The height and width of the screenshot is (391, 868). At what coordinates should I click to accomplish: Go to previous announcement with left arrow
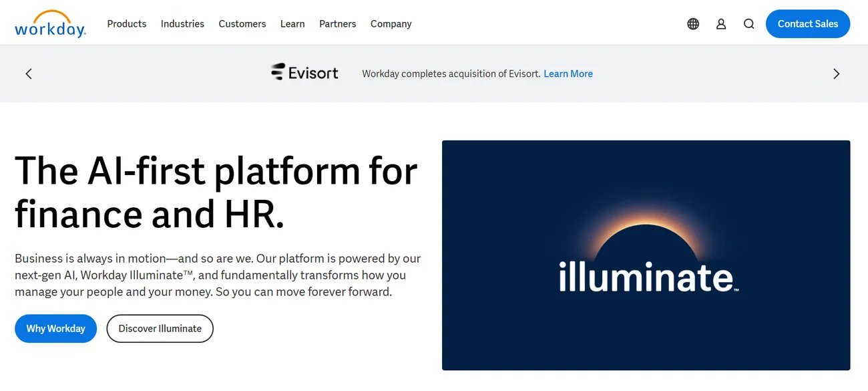click(x=29, y=74)
